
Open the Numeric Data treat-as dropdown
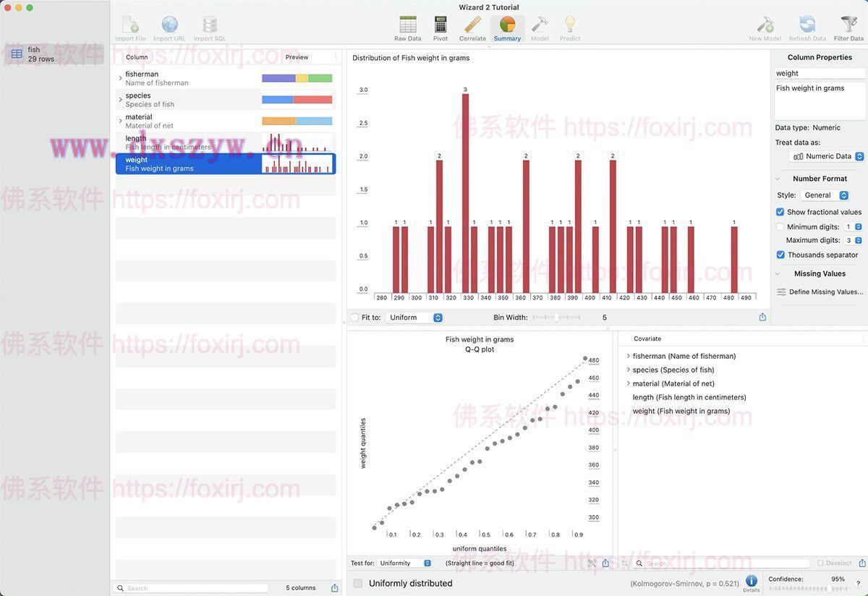tap(828, 156)
